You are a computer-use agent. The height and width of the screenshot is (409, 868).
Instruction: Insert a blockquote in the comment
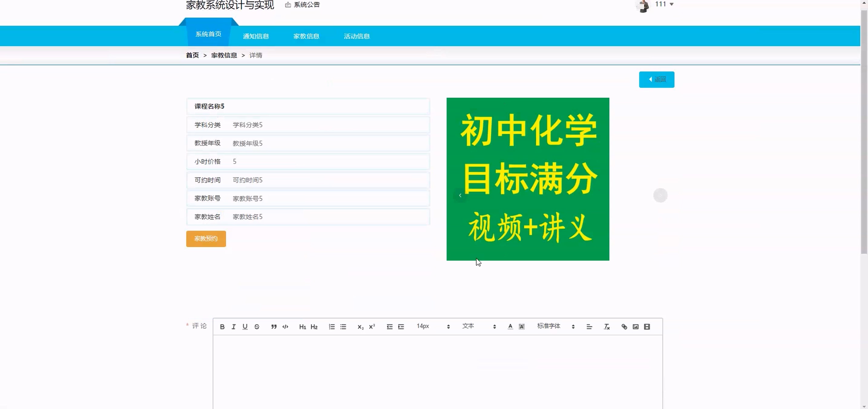(x=274, y=326)
